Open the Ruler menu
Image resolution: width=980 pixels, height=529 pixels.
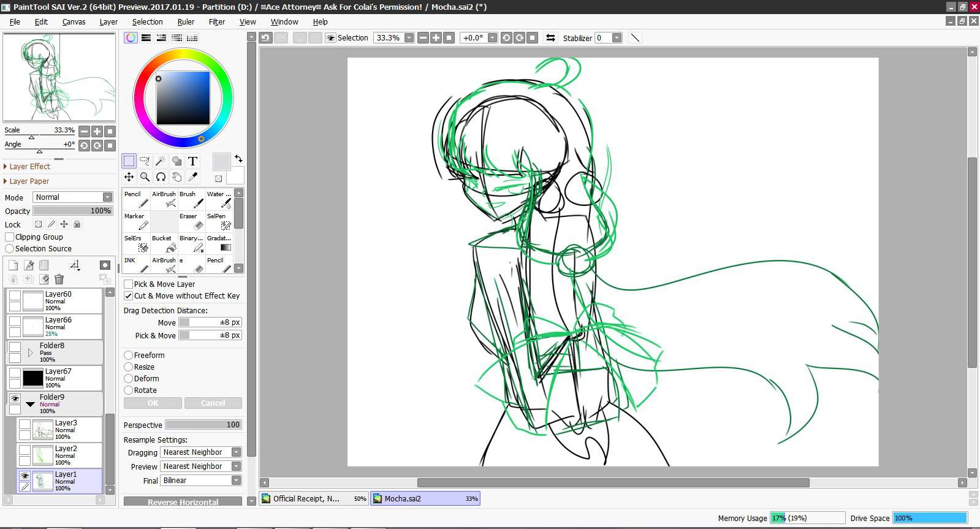point(186,21)
